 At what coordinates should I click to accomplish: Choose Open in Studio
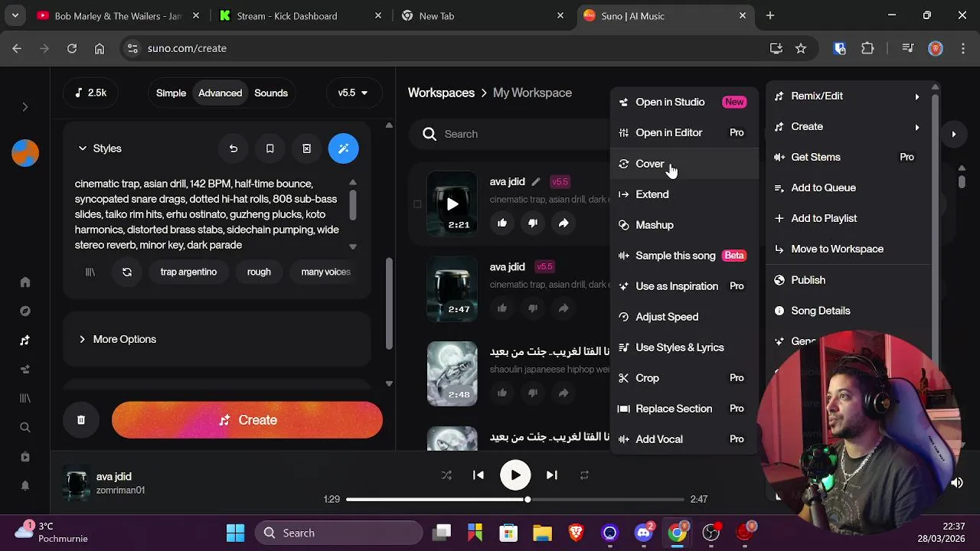(684, 103)
